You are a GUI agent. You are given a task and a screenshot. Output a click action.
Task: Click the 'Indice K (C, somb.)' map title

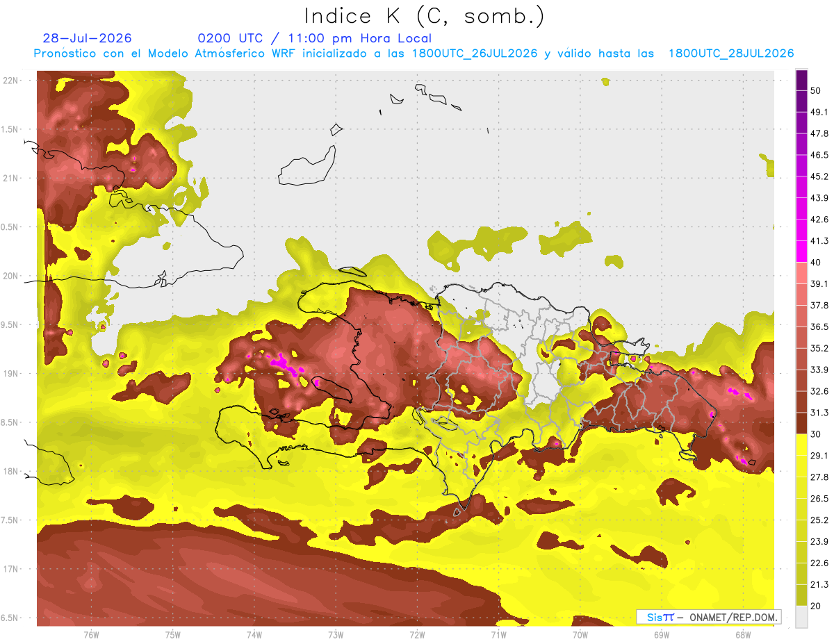pos(424,16)
